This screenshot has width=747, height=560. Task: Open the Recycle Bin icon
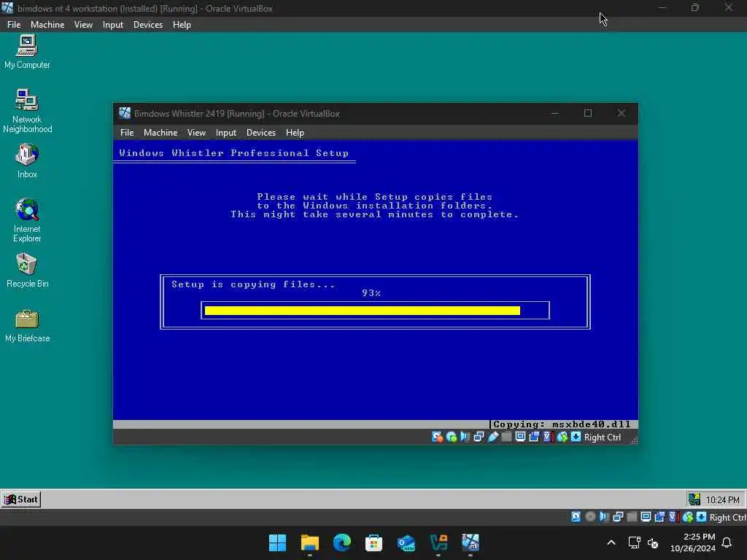pos(27,271)
